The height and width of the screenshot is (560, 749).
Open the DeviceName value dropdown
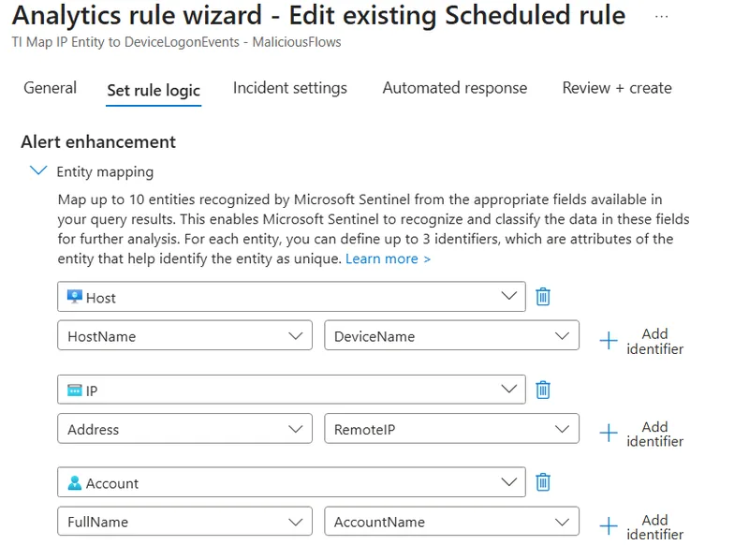452,335
